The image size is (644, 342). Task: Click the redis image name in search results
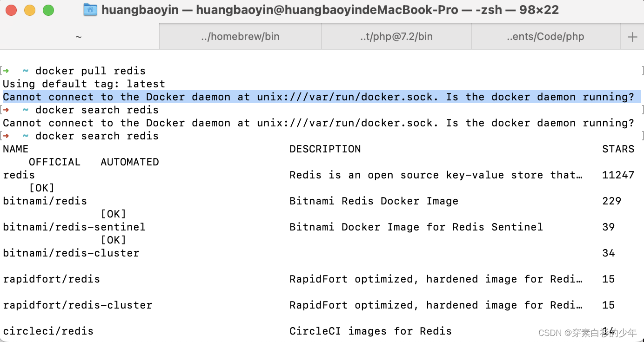click(x=19, y=175)
